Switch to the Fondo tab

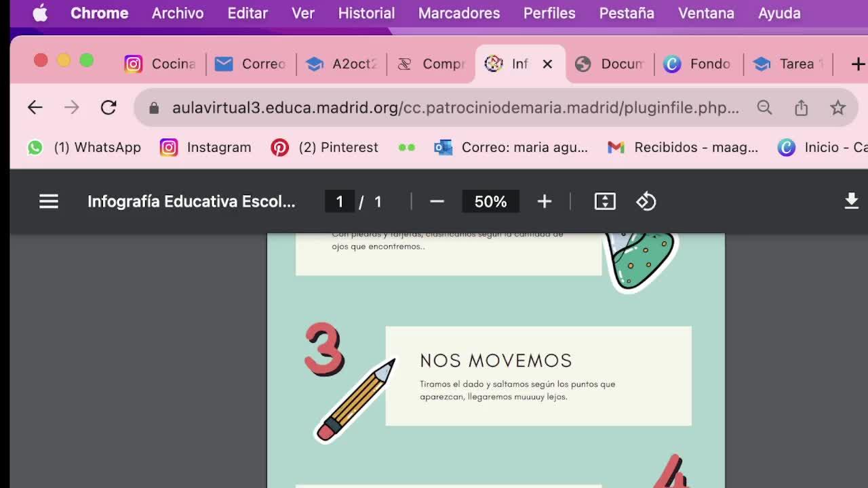pyautogui.click(x=698, y=64)
